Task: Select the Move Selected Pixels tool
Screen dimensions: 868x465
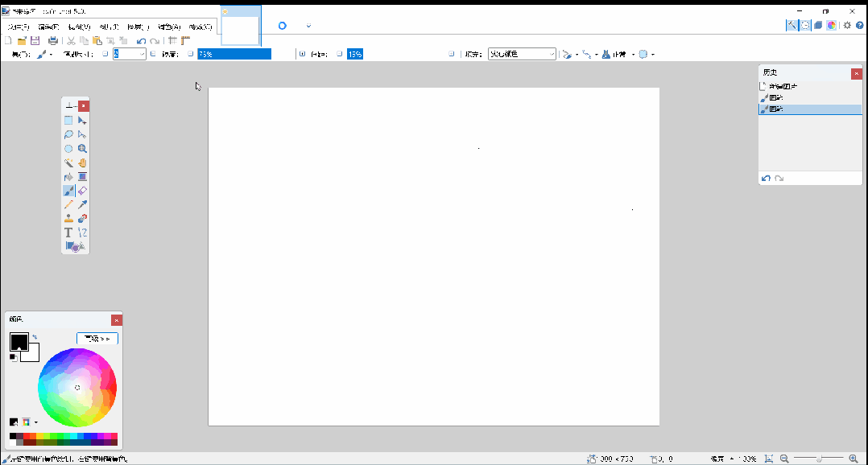Action: click(82, 120)
